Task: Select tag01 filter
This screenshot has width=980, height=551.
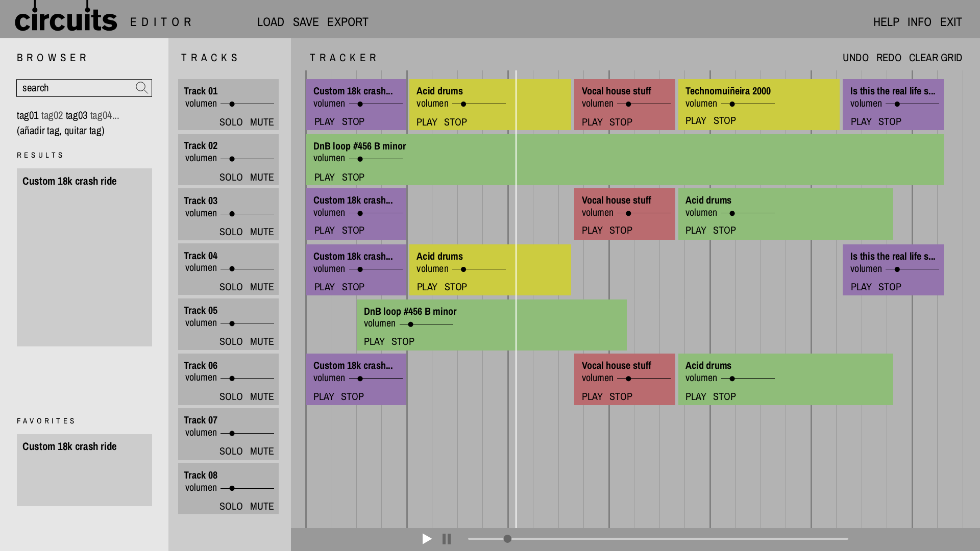Action: click(x=28, y=115)
